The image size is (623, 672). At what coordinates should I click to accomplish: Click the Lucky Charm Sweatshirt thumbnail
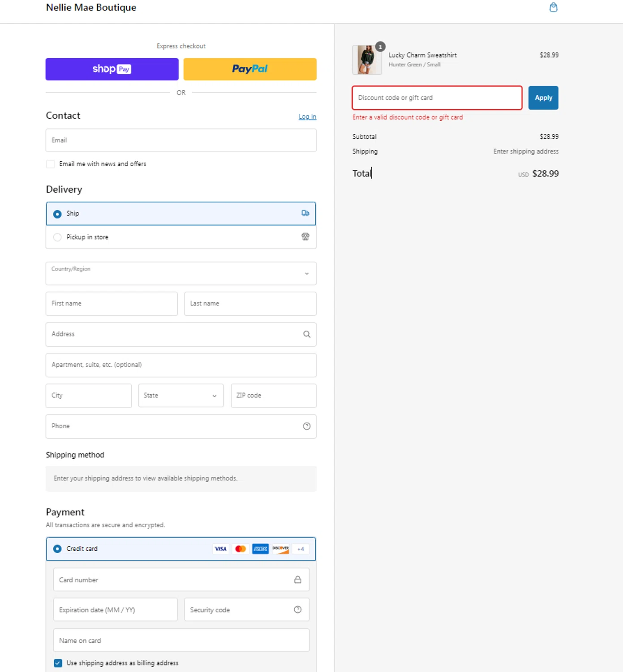367,60
